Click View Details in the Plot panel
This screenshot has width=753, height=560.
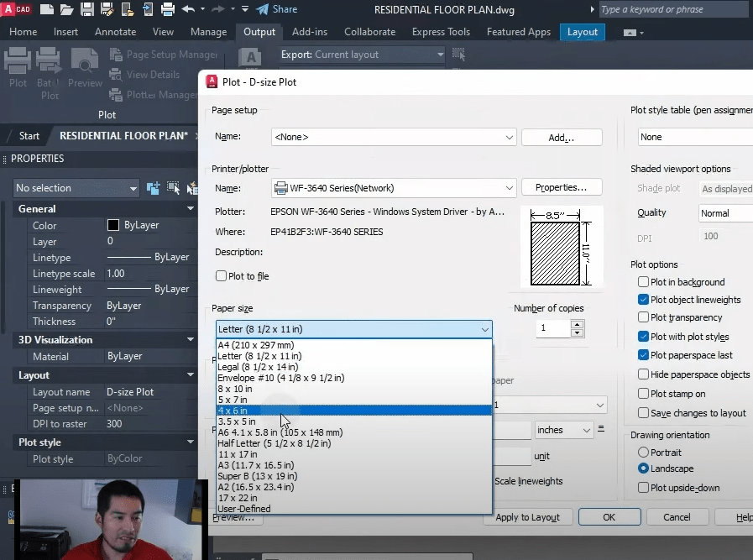click(x=149, y=72)
